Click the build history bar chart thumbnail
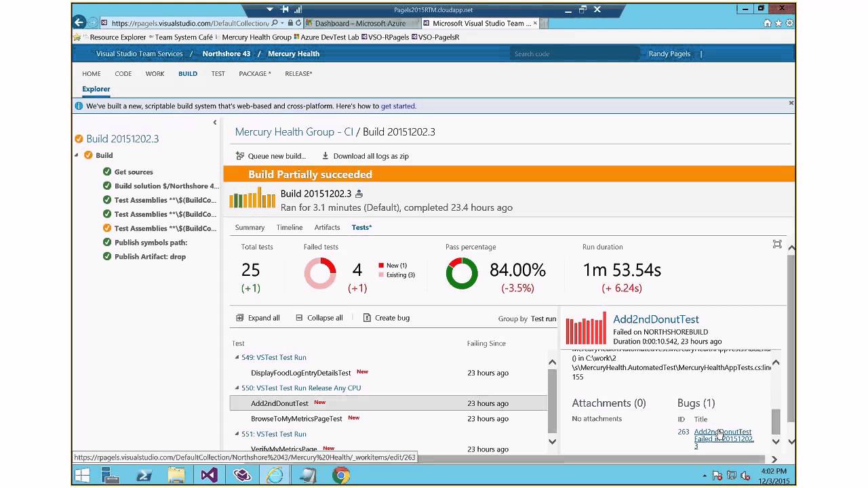Screen dimensions: 868x488 252,198
